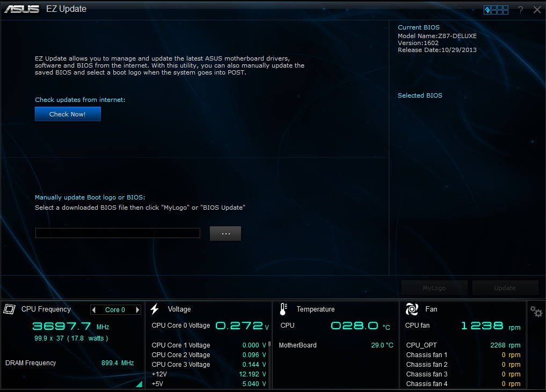Click the CPU chip icon
The height and width of the screenshot is (392, 546).
(x=9, y=309)
